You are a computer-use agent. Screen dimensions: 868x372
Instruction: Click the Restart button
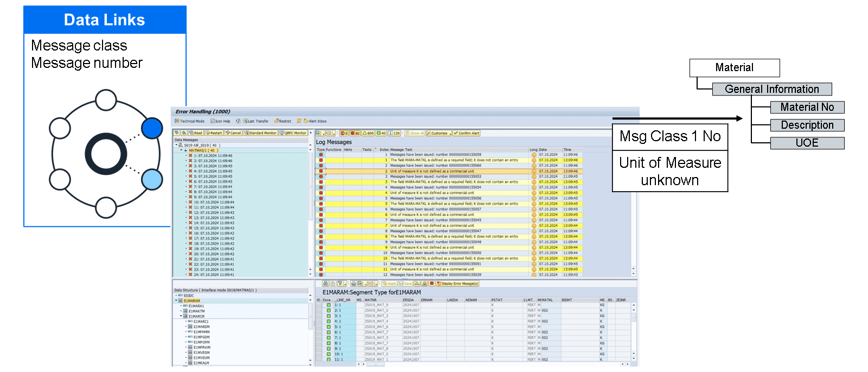214,133
